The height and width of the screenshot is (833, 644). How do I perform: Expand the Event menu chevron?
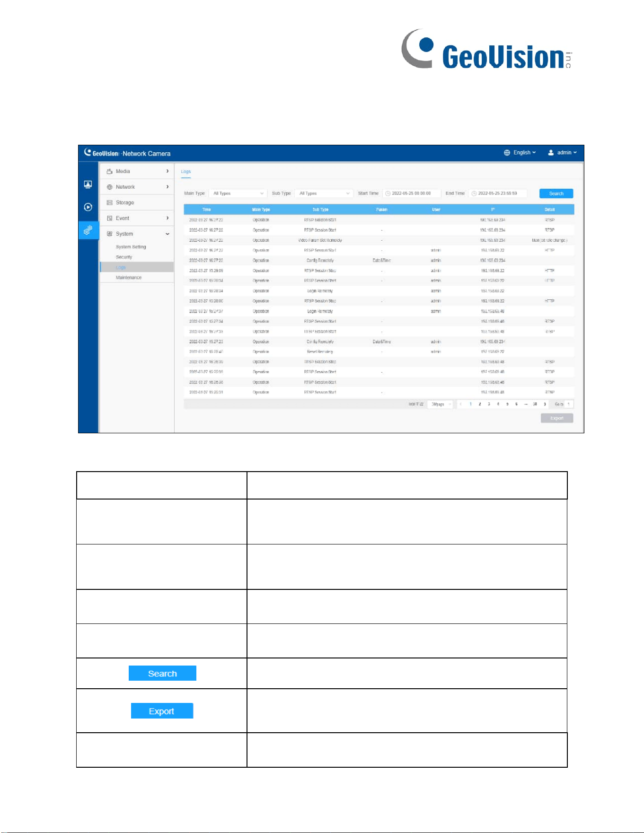[x=168, y=218]
